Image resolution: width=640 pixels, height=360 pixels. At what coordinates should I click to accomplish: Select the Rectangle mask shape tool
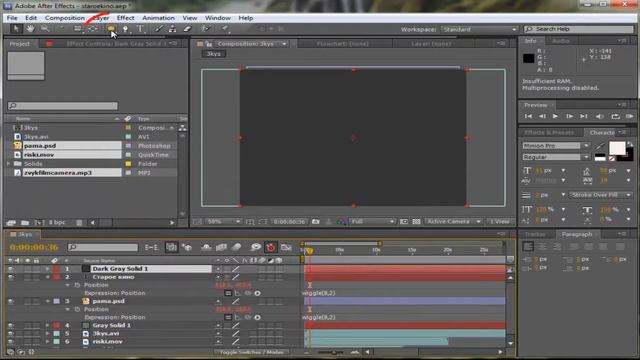pyautogui.click(x=111, y=29)
